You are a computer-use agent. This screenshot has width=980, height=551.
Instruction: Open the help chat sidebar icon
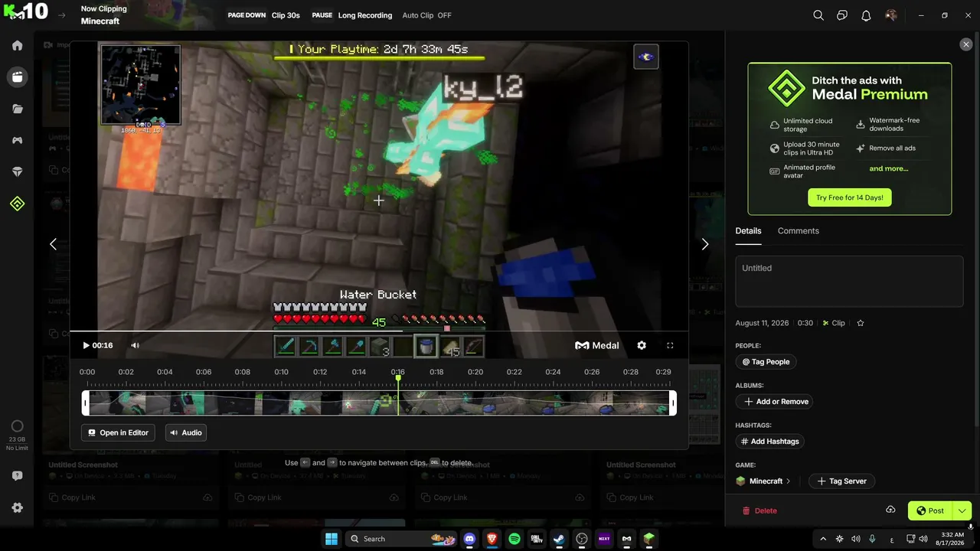tap(17, 475)
